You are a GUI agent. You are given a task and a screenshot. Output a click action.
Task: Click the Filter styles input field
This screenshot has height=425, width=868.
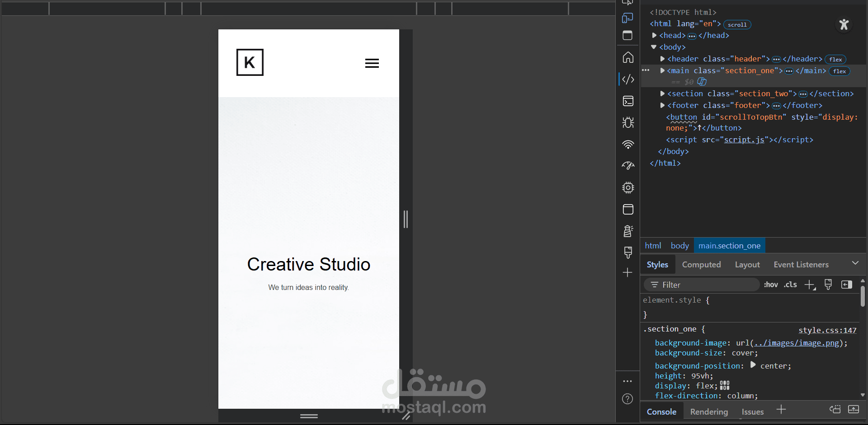click(x=702, y=285)
